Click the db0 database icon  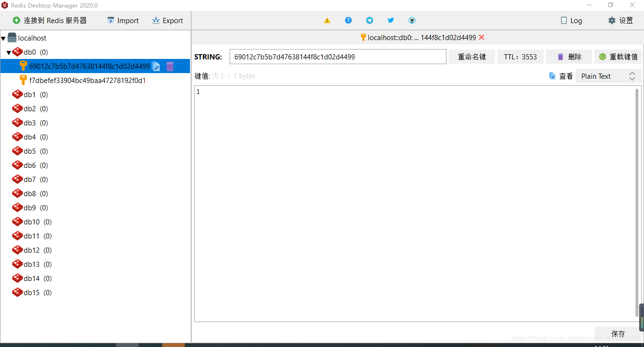(17, 52)
